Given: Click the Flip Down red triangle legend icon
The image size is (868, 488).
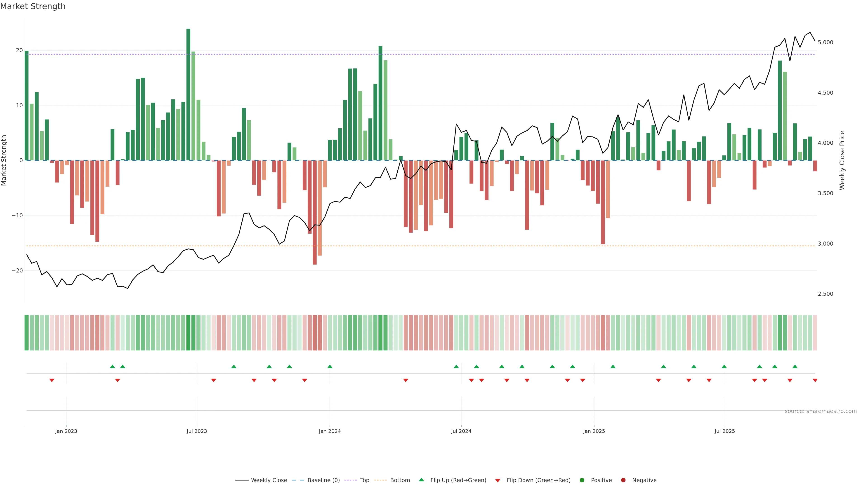Looking at the screenshot, I should coord(498,480).
